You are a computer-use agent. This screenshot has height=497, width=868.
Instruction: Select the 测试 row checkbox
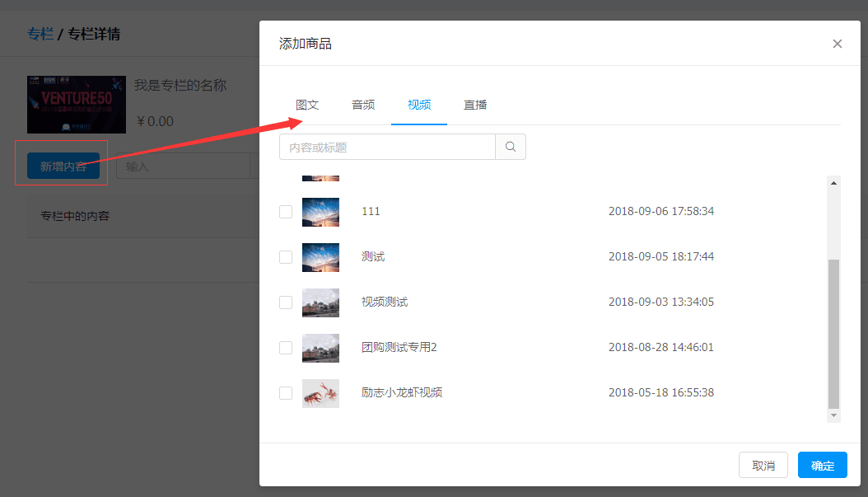pos(286,257)
